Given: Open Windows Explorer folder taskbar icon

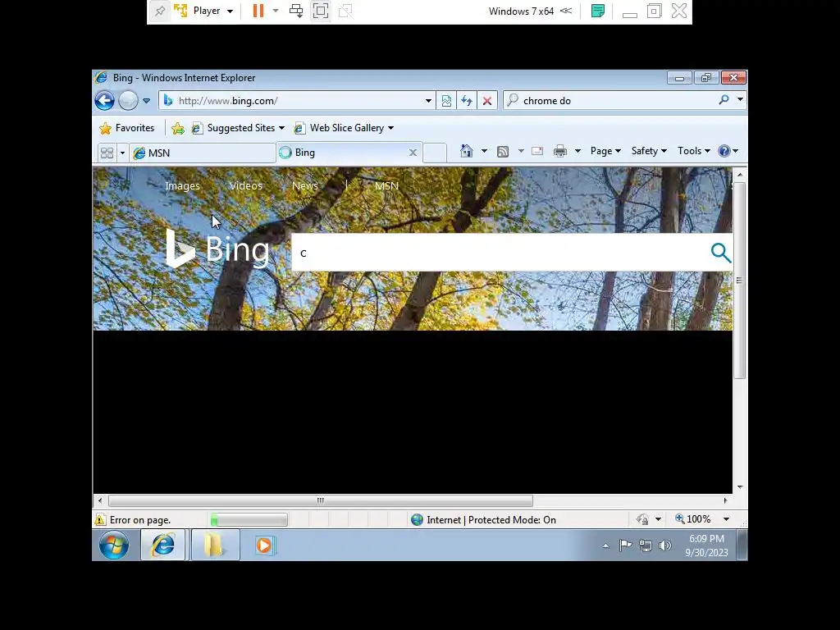Looking at the screenshot, I should pyautogui.click(x=215, y=546).
